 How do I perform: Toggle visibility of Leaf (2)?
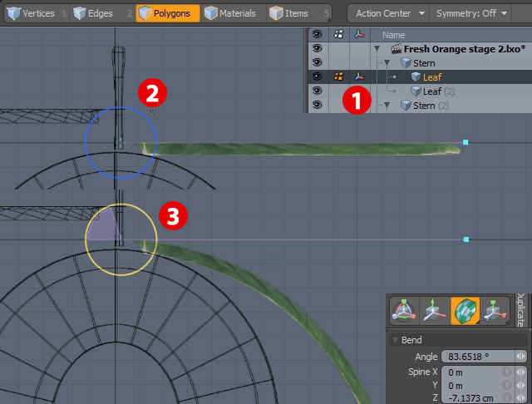pyautogui.click(x=317, y=91)
